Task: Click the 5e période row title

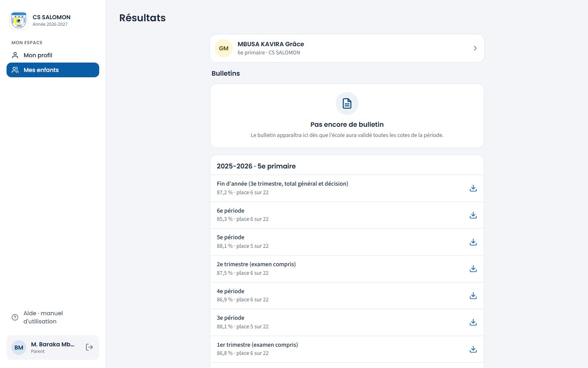Action: [231, 237]
